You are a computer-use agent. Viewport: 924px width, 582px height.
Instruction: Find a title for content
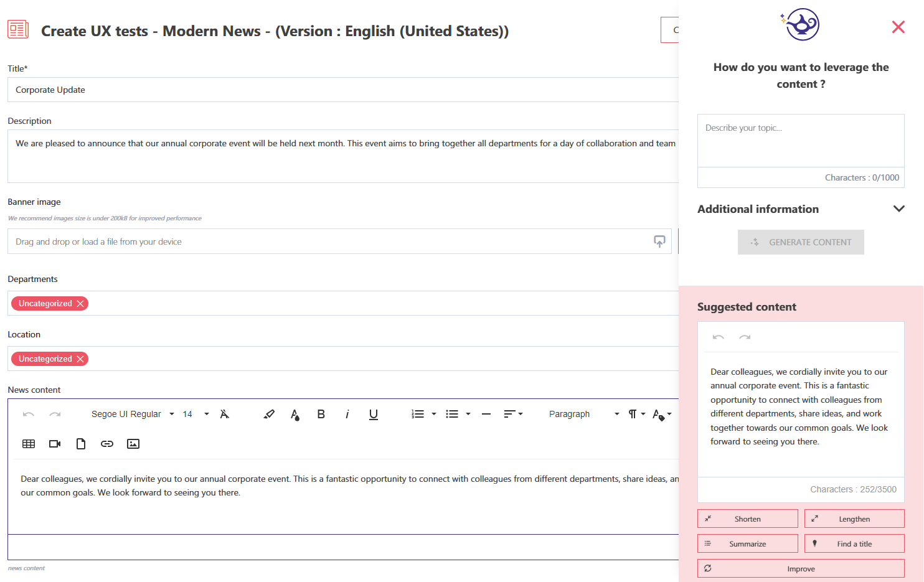click(x=854, y=543)
